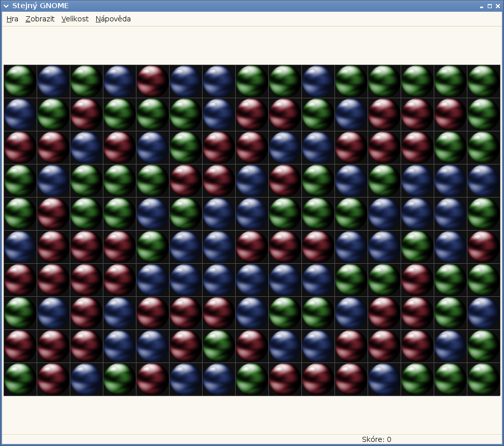
Task: Pick the fifth ball, red, in the eighth row
Action: pyautogui.click(x=153, y=313)
